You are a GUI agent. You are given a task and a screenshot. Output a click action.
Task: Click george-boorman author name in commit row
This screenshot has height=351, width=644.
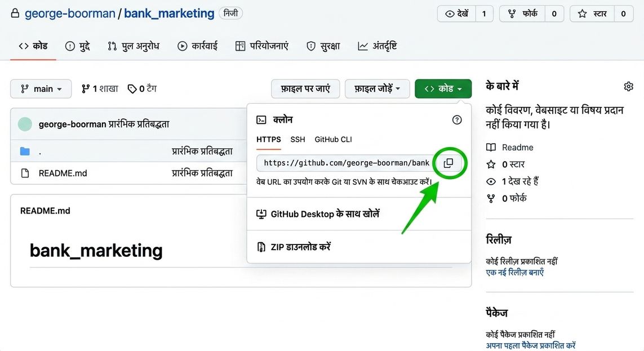(72, 124)
